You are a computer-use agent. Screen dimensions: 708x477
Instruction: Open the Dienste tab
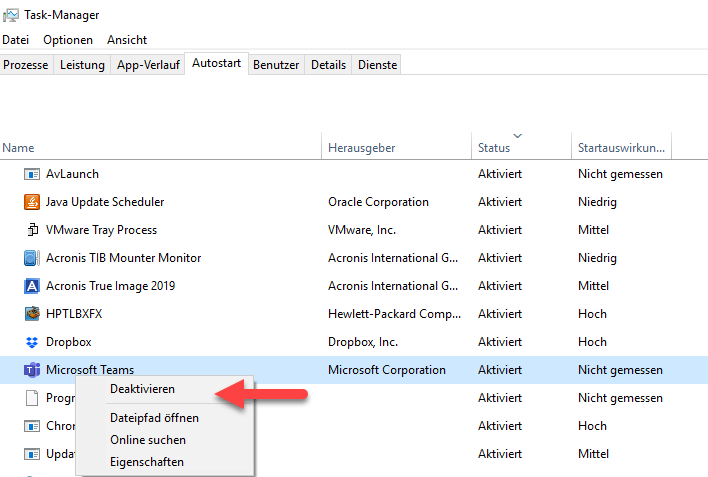pos(377,65)
